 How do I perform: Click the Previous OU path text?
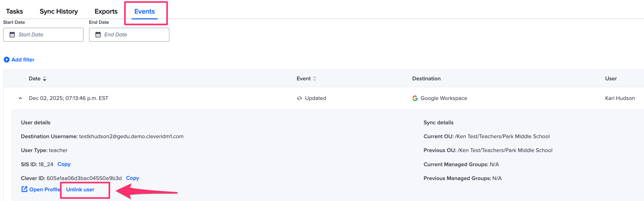(x=505, y=150)
